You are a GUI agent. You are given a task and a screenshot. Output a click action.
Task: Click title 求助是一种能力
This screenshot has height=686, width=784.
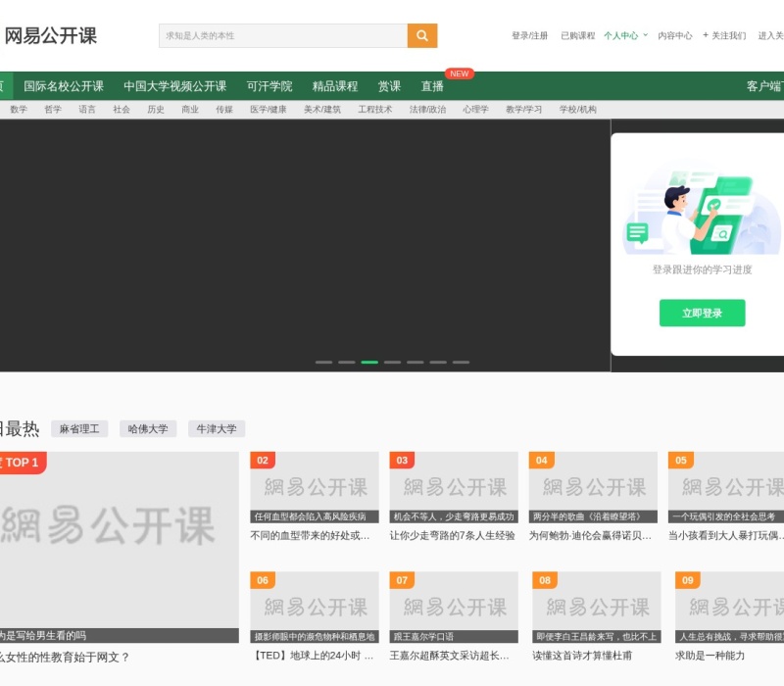pyautogui.click(x=710, y=656)
